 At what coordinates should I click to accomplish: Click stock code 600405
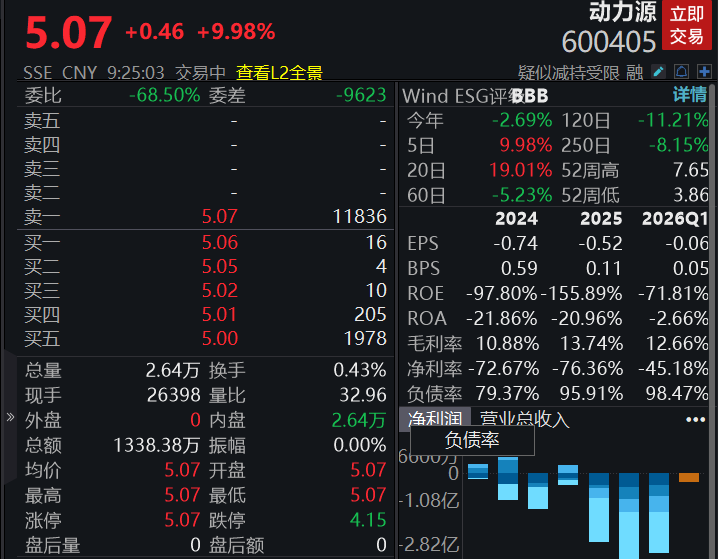[609, 42]
